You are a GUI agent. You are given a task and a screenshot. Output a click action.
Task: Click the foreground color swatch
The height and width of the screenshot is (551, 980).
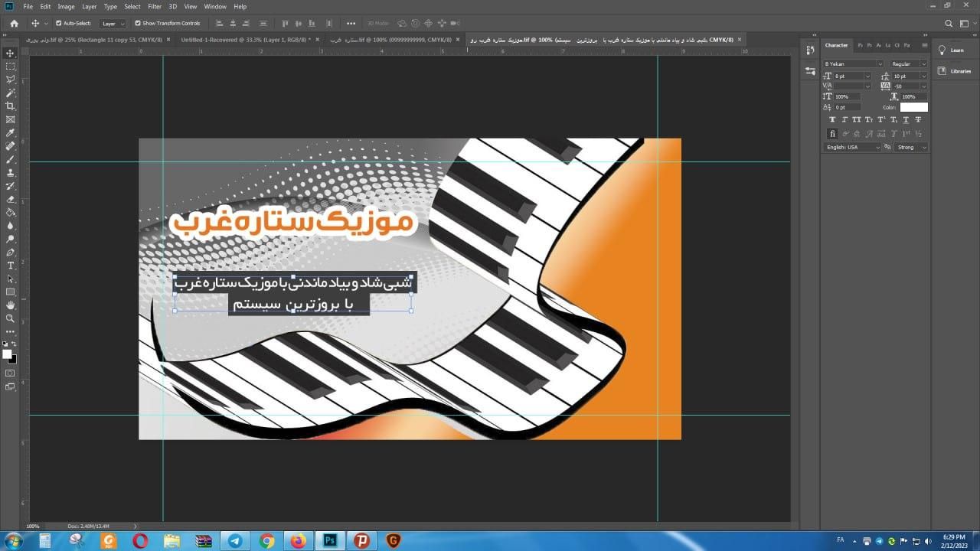coord(8,354)
